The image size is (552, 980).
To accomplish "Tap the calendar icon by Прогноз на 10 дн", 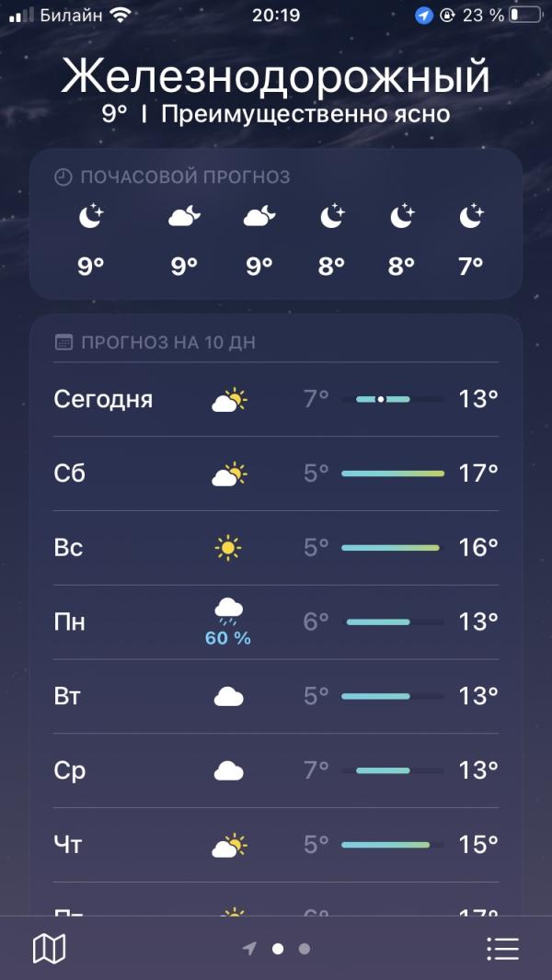I will point(63,343).
